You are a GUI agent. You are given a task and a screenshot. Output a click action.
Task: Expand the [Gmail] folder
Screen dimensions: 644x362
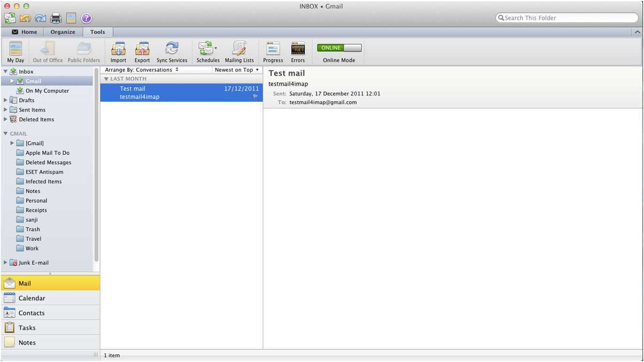[x=12, y=143]
